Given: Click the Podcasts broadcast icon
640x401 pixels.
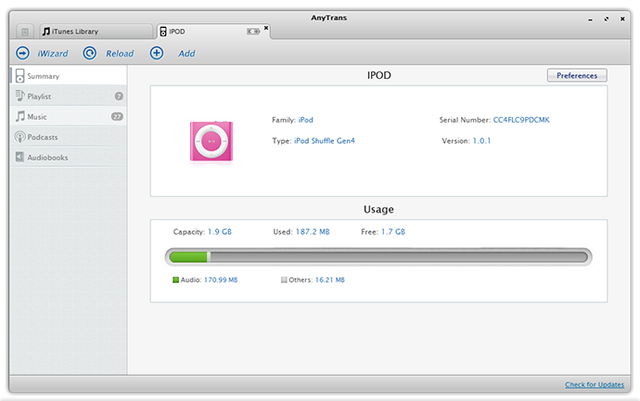Looking at the screenshot, I should [20, 137].
